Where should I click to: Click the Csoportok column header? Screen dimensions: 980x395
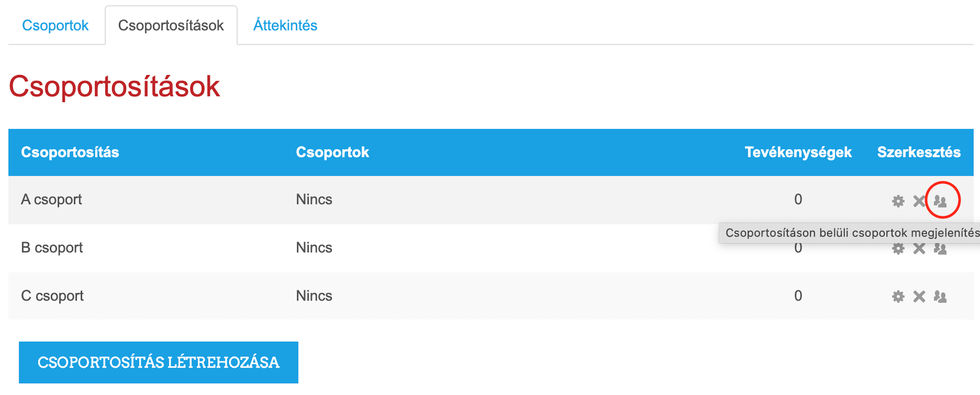pos(333,152)
